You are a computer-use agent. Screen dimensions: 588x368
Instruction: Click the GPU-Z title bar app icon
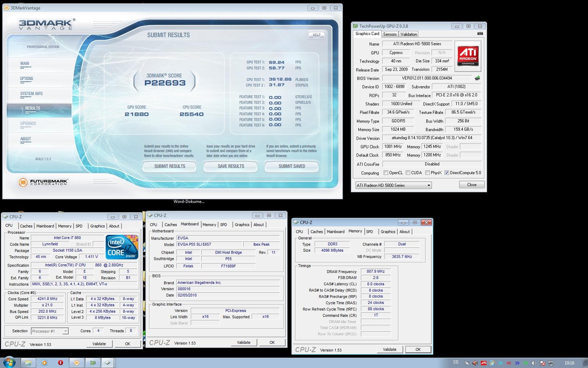click(x=355, y=26)
